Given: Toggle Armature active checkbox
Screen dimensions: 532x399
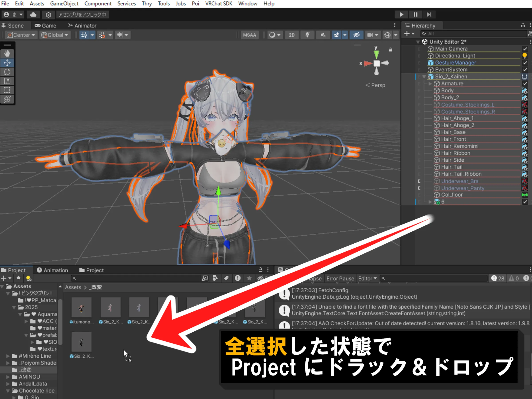Looking at the screenshot, I should pos(525,83).
